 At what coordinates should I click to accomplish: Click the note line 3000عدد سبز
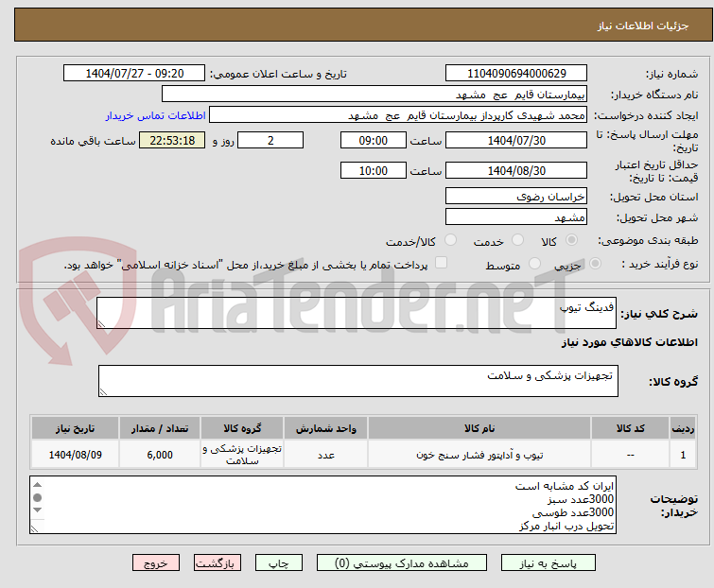coord(581,499)
